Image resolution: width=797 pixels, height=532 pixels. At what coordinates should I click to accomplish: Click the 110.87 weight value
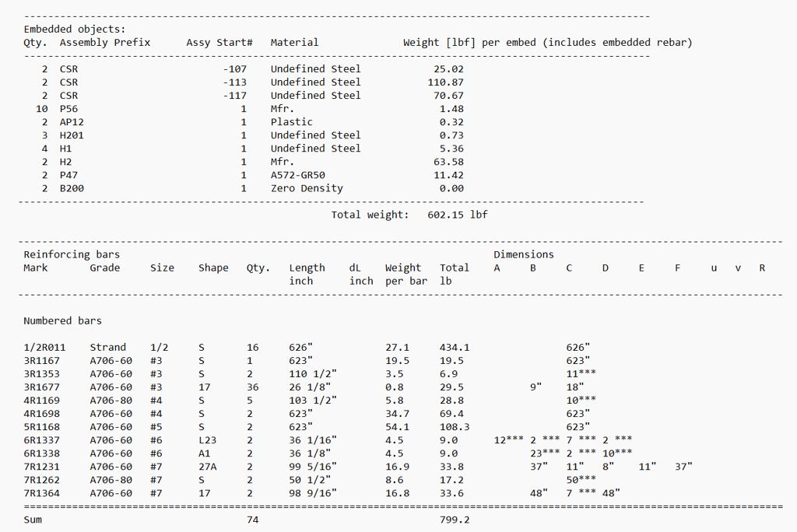coord(445,82)
